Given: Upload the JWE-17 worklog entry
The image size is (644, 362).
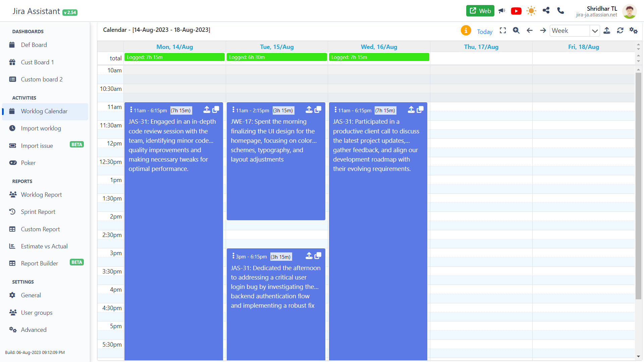Looking at the screenshot, I should tap(309, 109).
